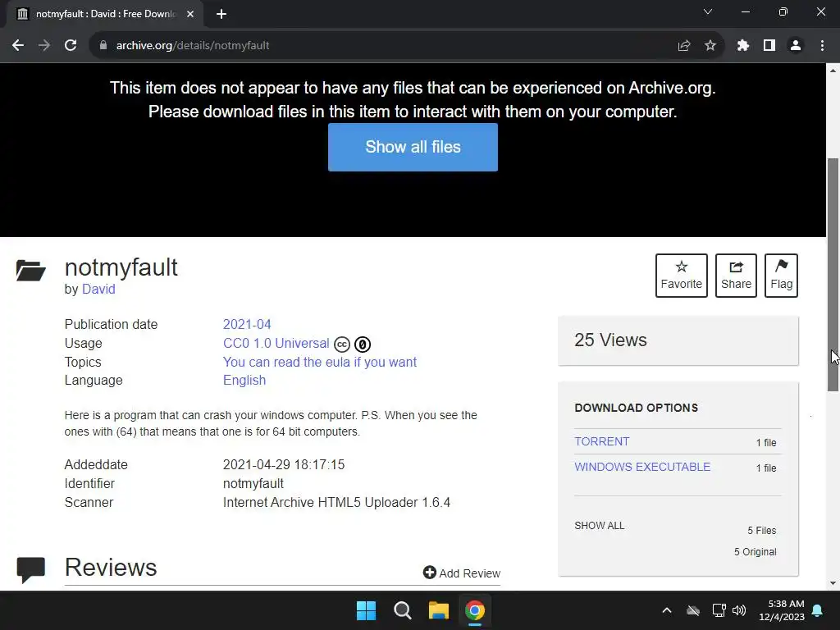Open the volume control in system tray
Image resolution: width=840 pixels, height=630 pixels.
(x=739, y=610)
